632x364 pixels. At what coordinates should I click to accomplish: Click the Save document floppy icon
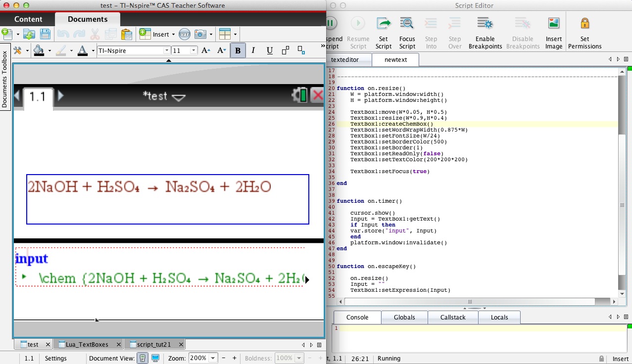click(45, 34)
